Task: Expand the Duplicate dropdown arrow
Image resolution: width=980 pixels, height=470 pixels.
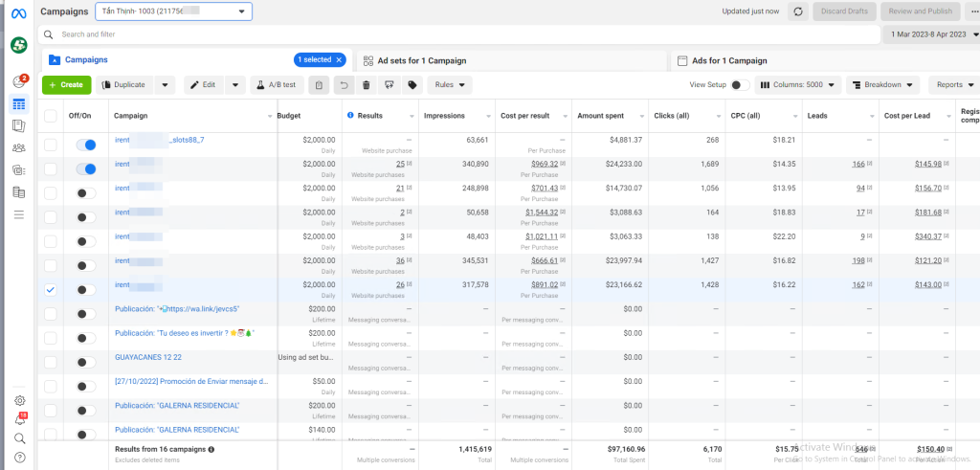Action: tap(165, 85)
